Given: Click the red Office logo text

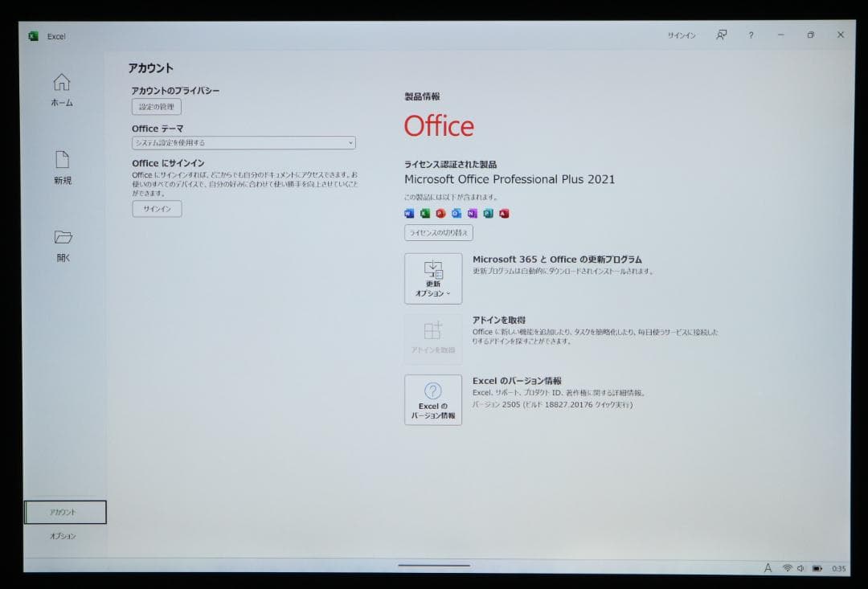Looking at the screenshot, I should pos(439,126).
